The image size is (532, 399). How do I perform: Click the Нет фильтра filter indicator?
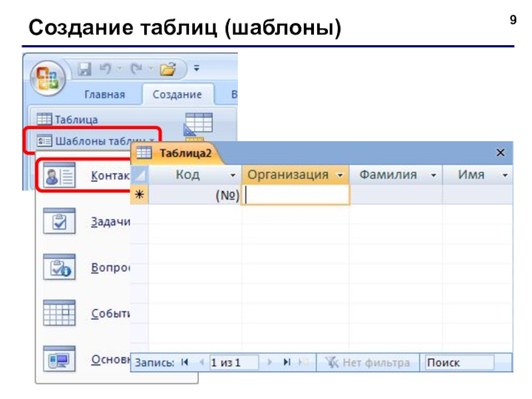[368, 362]
